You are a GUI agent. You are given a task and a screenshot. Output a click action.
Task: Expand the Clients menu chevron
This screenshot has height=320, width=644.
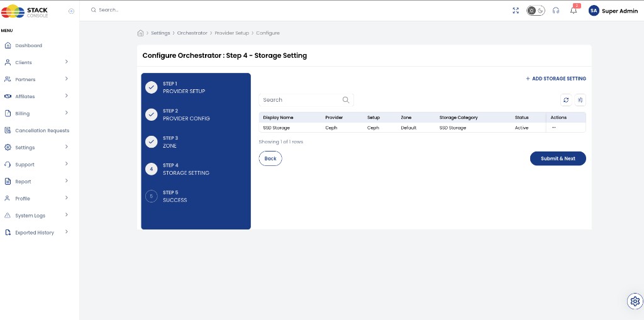(67, 62)
